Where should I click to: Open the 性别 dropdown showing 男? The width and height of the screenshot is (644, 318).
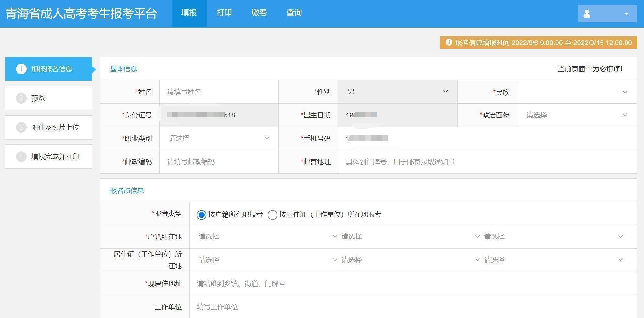(397, 92)
